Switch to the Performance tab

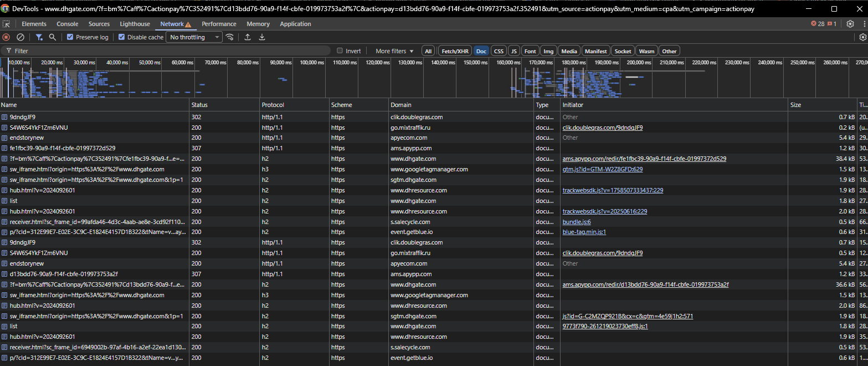pyautogui.click(x=219, y=24)
